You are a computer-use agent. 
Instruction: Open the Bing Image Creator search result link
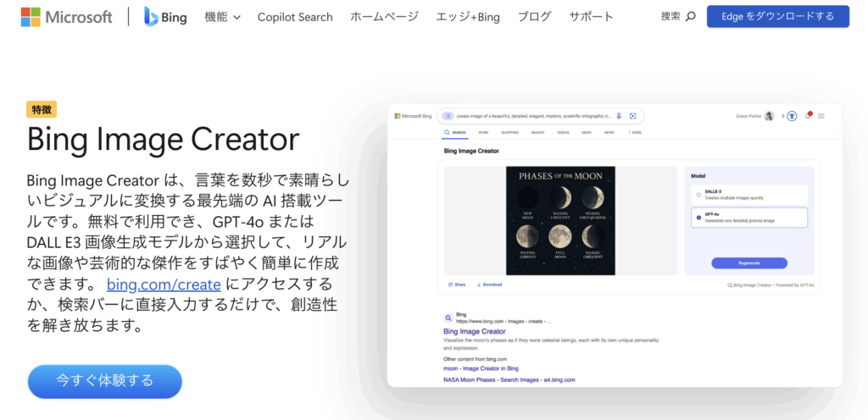click(475, 332)
